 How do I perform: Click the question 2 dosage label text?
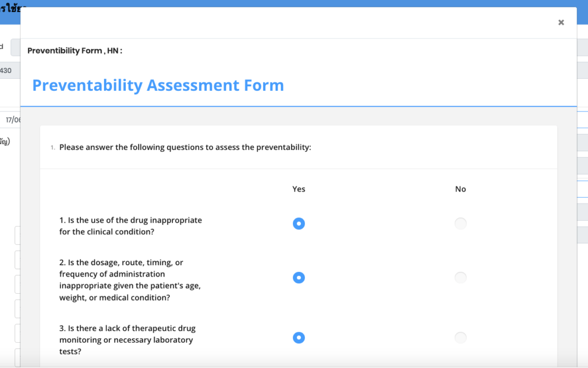click(130, 280)
